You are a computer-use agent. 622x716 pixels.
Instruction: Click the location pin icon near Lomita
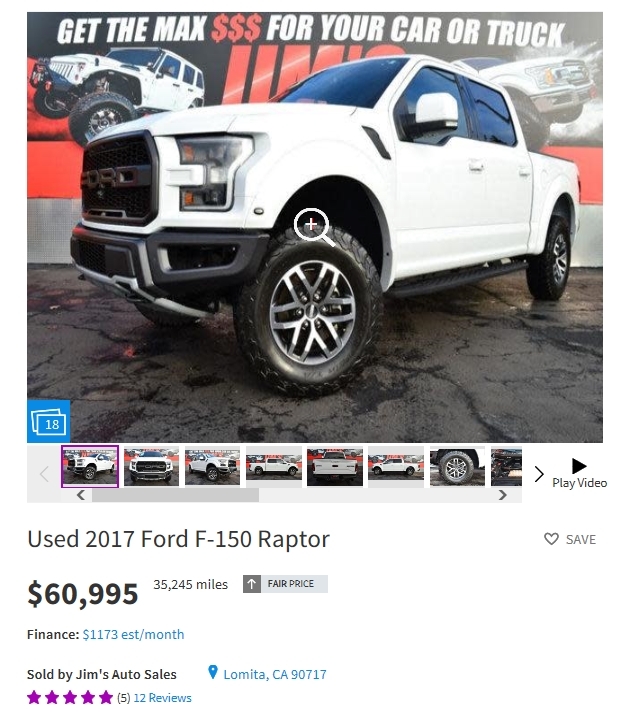212,672
